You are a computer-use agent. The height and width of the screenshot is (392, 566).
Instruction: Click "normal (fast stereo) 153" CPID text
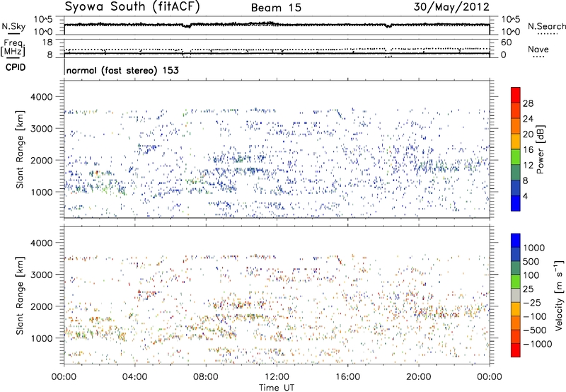tap(122, 70)
